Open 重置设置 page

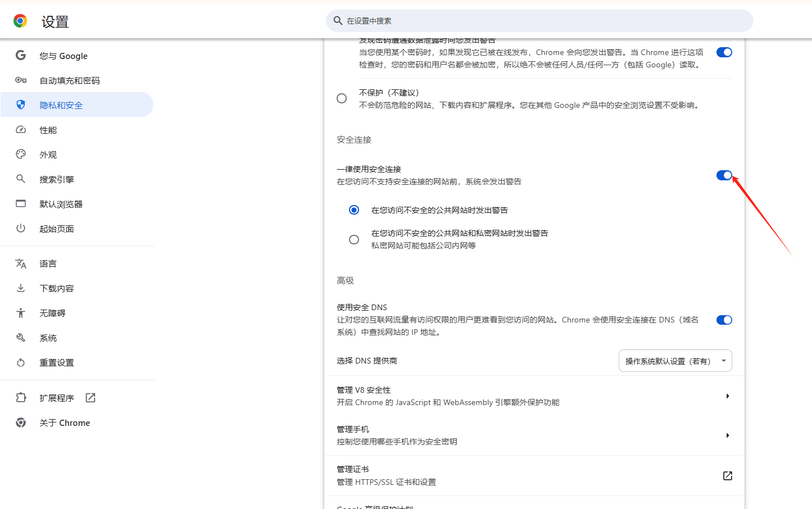point(77,362)
